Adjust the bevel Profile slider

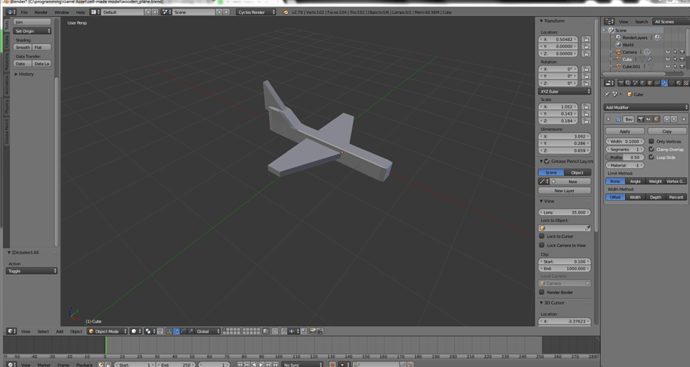click(x=625, y=157)
